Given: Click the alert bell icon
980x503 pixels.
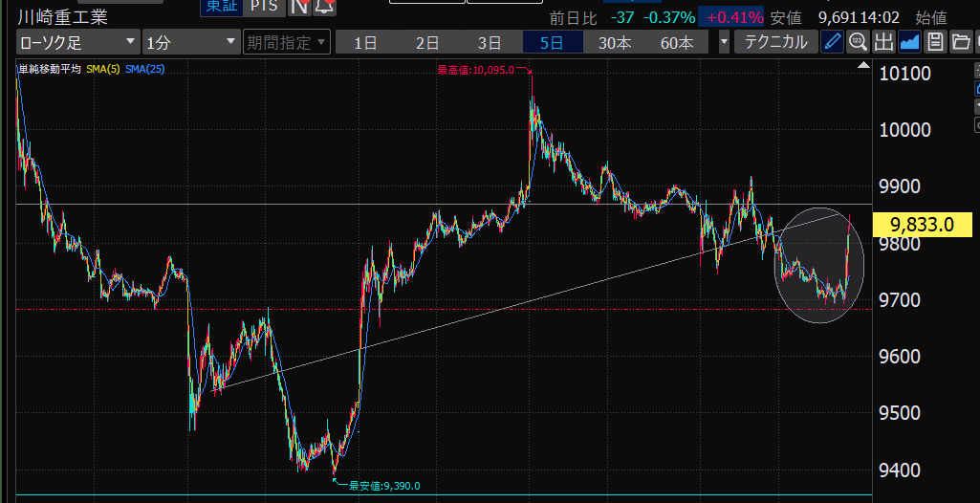Looking at the screenshot, I should pyautogui.click(x=324, y=7).
